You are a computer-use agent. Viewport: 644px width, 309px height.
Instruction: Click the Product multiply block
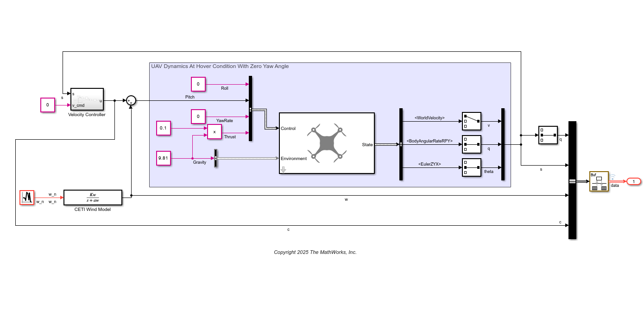(214, 131)
